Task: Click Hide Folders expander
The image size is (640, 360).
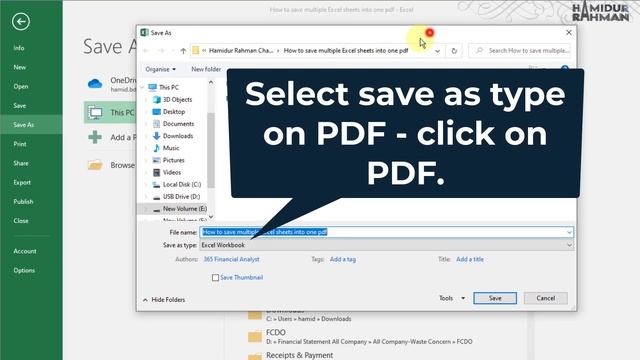Action: pyautogui.click(x=164, y=300)
